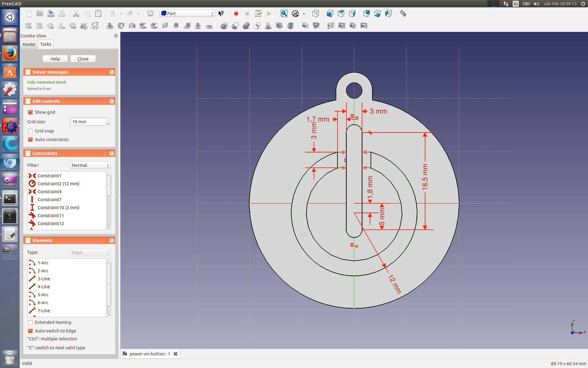The image size is (588, 368).
Task: Disable the Show grid checkbox
Action: [31, 112]
